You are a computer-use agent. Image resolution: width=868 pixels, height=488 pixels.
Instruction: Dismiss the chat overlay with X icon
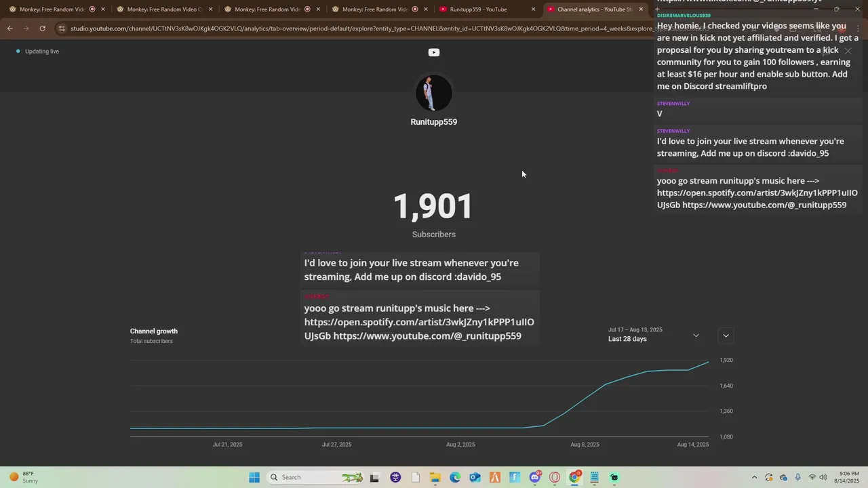[x=848, y=51]
